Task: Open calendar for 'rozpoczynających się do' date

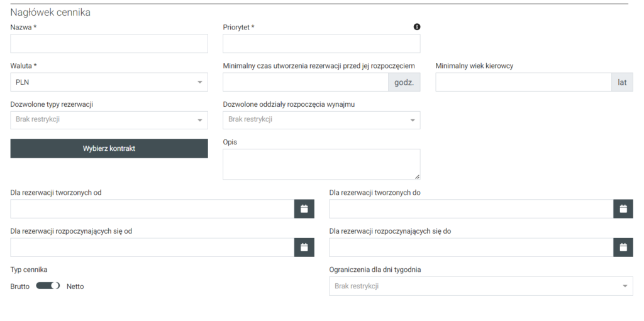Action: 623,248
